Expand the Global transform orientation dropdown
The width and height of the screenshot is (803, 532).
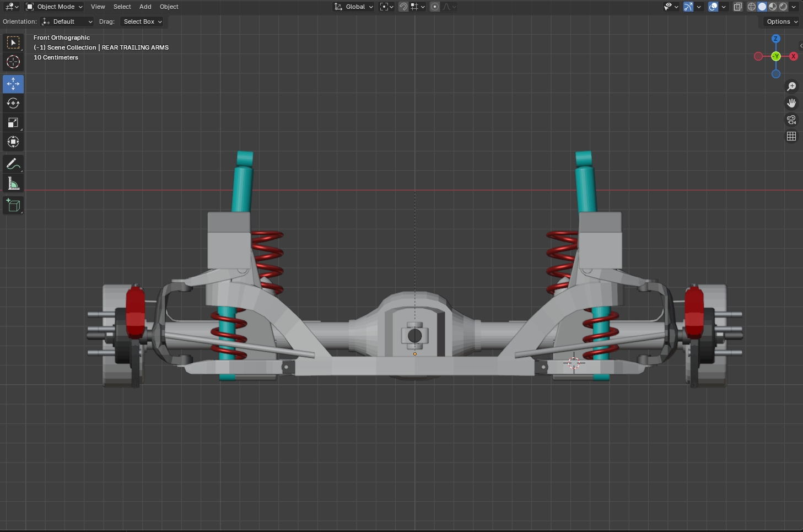[x=354, y=7]
